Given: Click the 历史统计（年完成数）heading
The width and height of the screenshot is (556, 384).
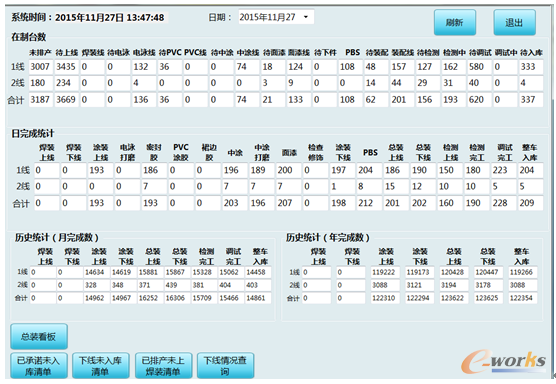Looking at the screenshot, I should click(x=328, y=238).
